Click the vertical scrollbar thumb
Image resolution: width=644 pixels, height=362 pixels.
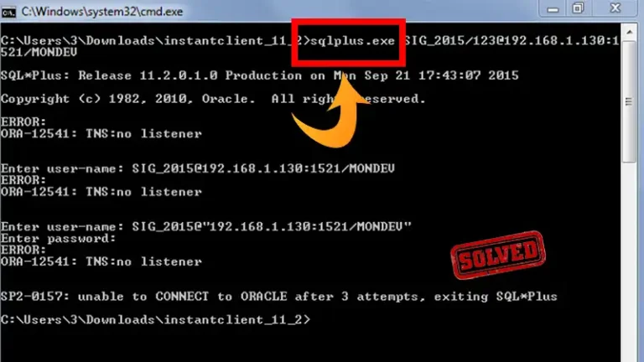click(629, 101)
